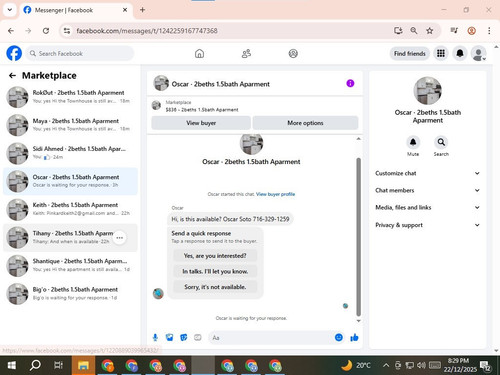
Task: Click View buyer button
Action: click(x=201, y=123)
